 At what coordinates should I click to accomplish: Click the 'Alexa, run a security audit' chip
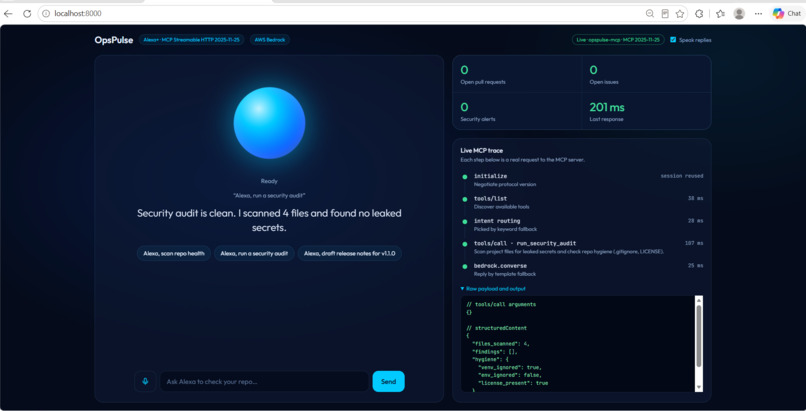(254, 253)
